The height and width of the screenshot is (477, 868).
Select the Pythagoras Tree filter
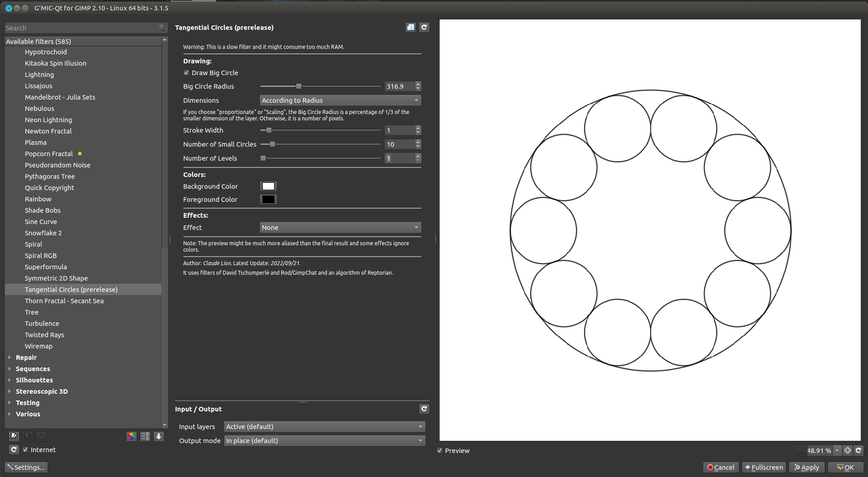[x=50, y=176]
